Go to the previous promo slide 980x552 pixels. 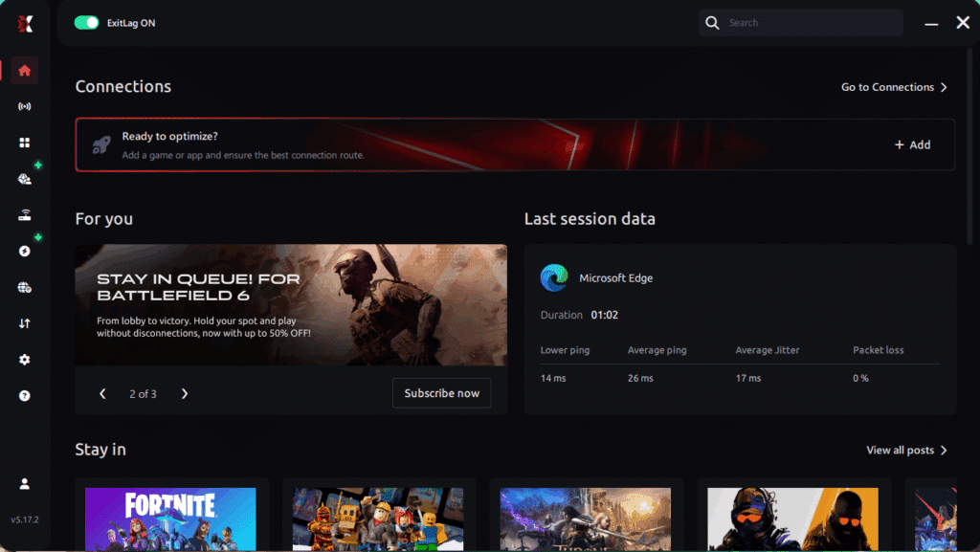[x=102, y=394]
